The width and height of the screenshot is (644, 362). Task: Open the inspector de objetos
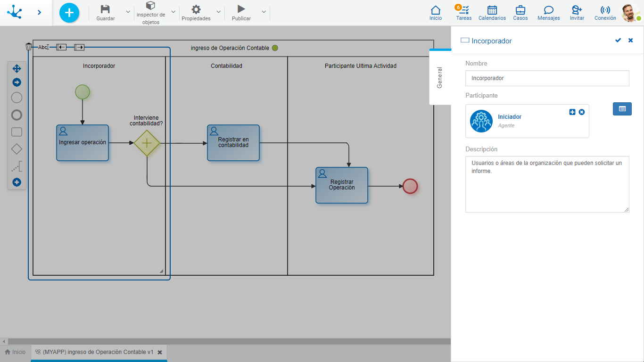pos(151,13)
